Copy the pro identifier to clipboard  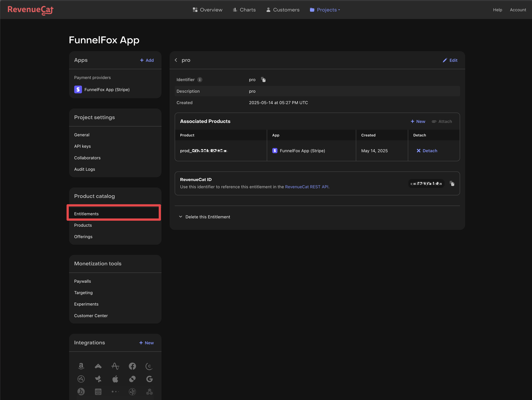263,80
